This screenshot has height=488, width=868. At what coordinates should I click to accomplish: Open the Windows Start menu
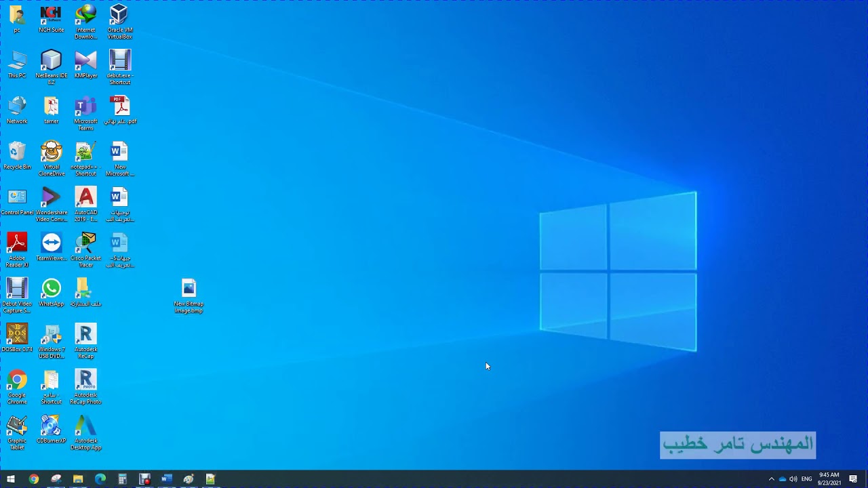point(11,479)
